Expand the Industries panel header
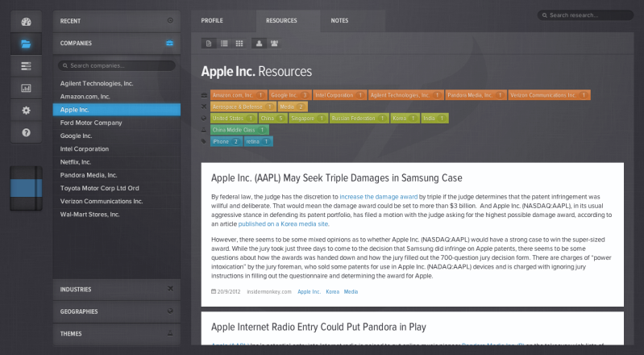Viewport: 644px width, 355px height. pos(117,289)
